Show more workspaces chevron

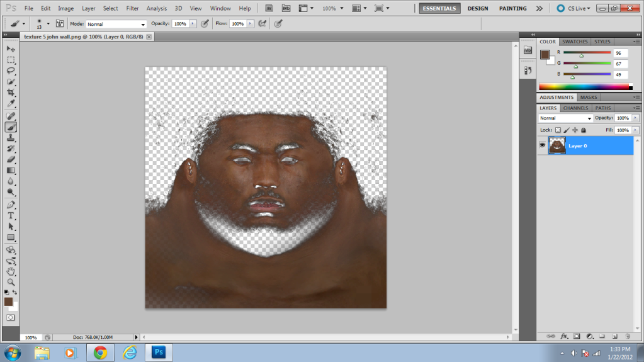539,8
